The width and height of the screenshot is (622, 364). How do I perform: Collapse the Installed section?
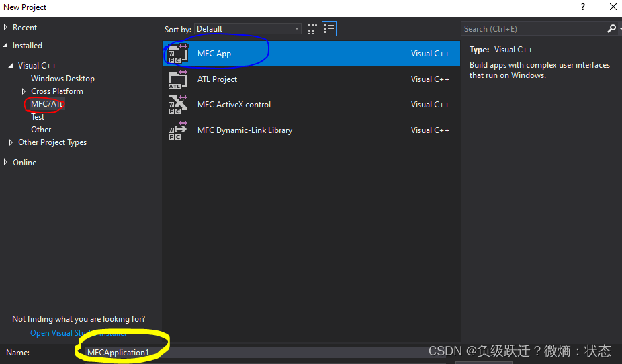(5, 46)
